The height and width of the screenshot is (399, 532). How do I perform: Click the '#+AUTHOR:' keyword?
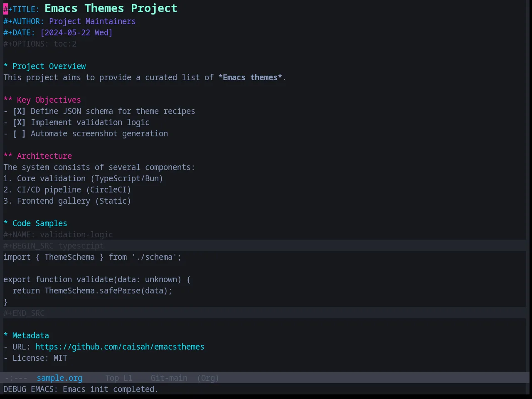(x=24, y=21)
